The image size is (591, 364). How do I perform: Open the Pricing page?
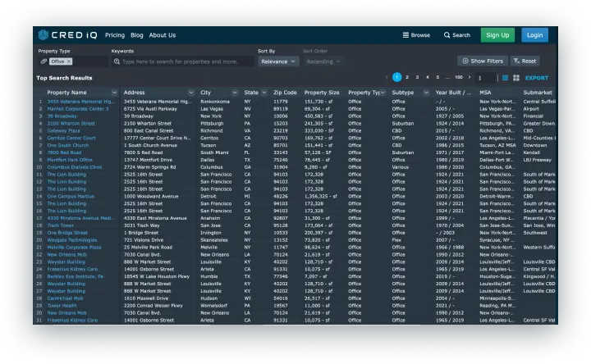click(115, 35)
